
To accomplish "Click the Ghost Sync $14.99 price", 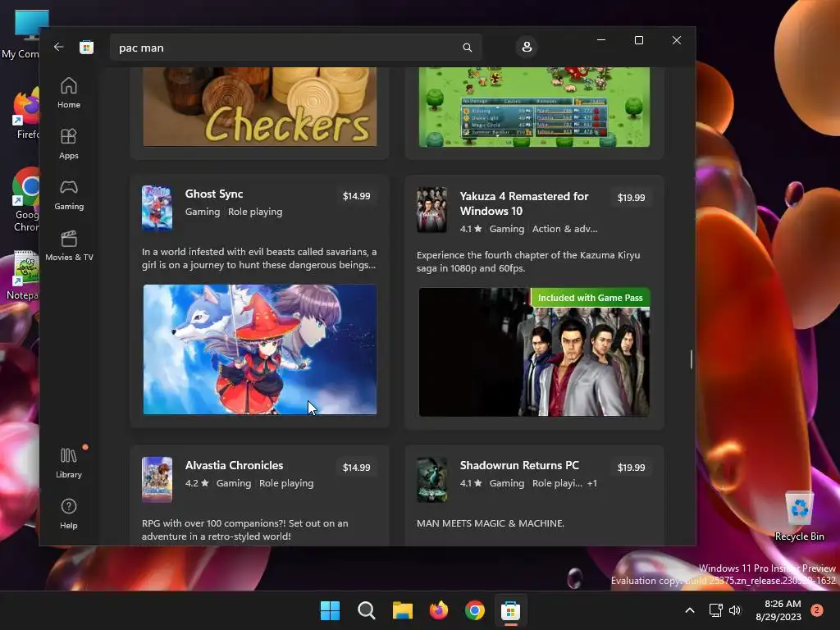I will pos(356,196).
